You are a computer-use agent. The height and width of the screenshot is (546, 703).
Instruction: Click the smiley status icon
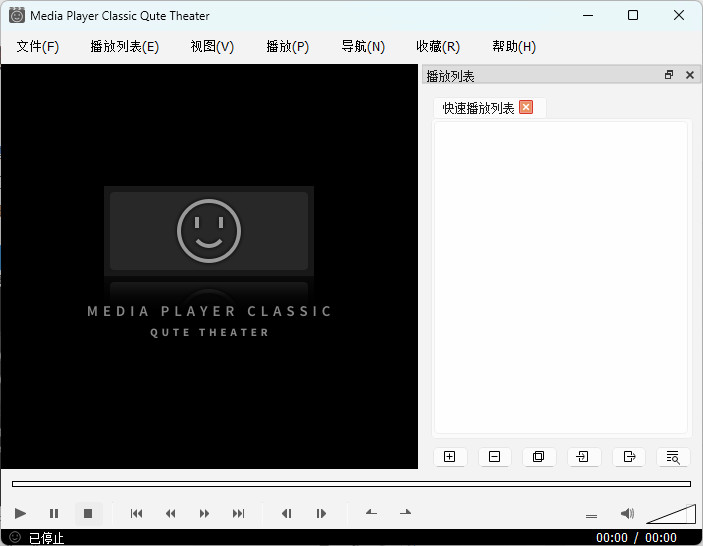pos(15,537)
